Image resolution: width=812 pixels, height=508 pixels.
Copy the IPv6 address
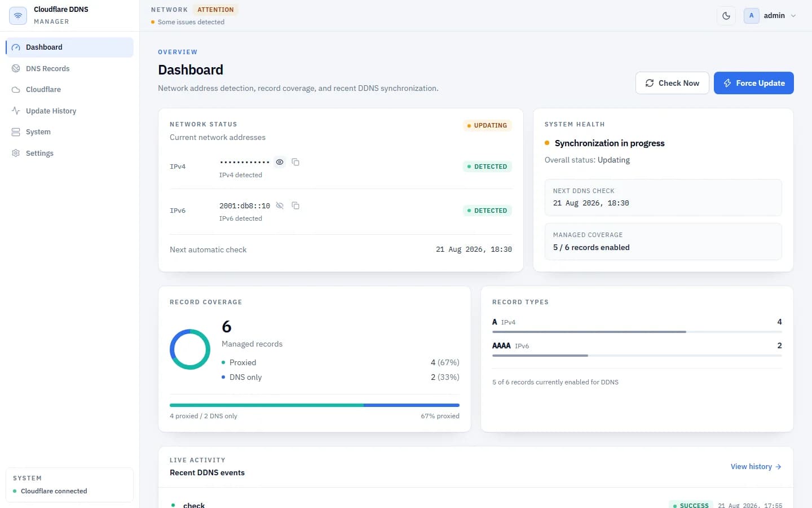(295, 205)
